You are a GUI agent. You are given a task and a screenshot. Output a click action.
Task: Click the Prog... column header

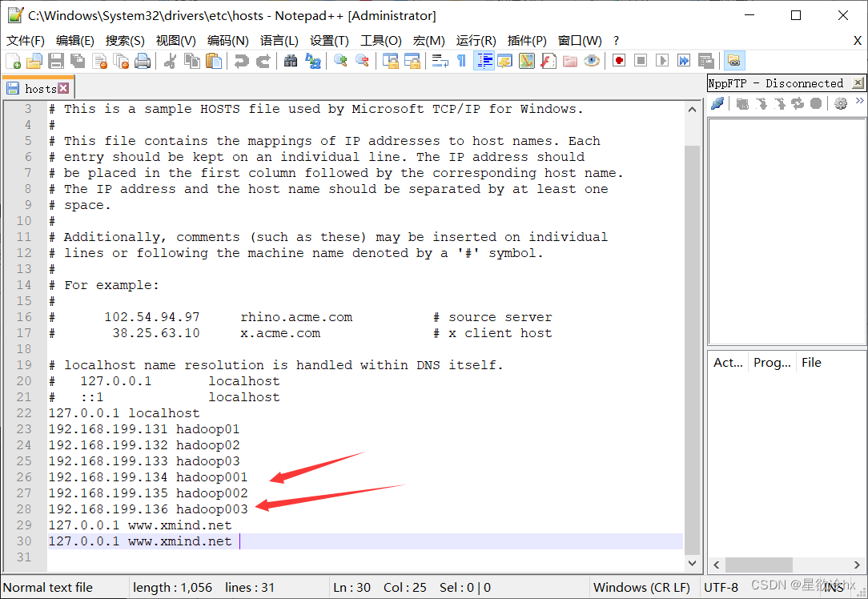coord(772,363)
